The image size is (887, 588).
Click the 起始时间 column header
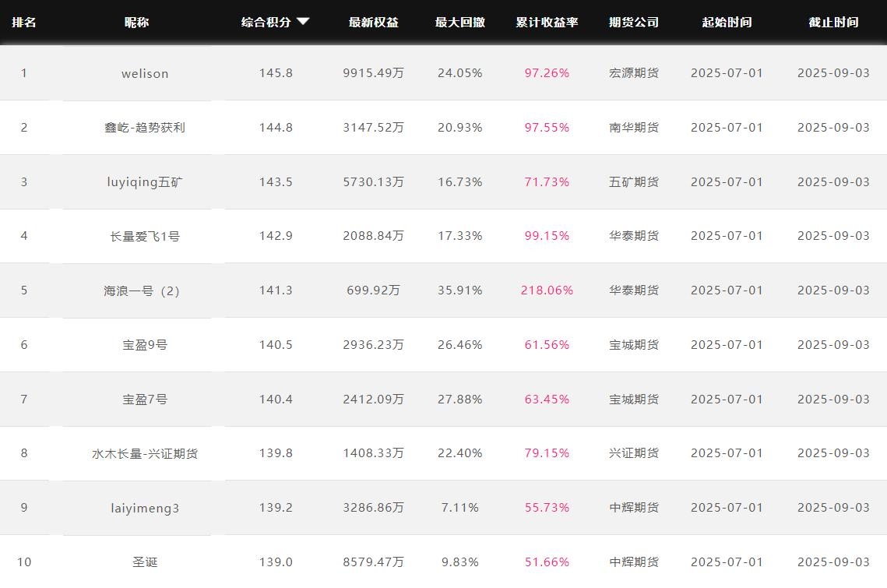click(x=727, y=22)
